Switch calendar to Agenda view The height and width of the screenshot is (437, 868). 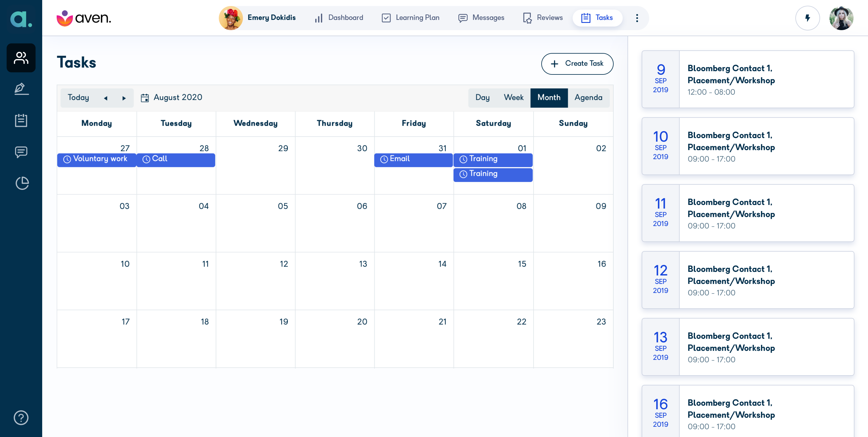pyautogui.click(x=588, y=98)
